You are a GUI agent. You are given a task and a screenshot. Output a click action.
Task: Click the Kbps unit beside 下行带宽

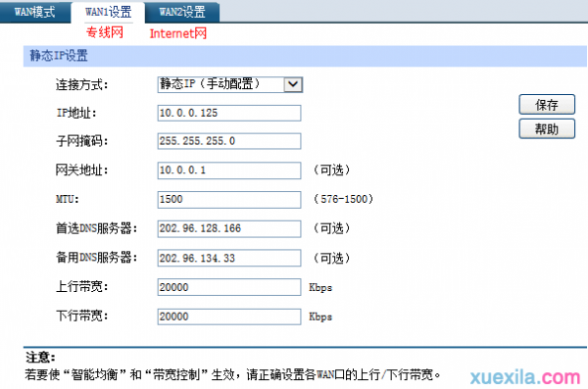coord(320,316)
